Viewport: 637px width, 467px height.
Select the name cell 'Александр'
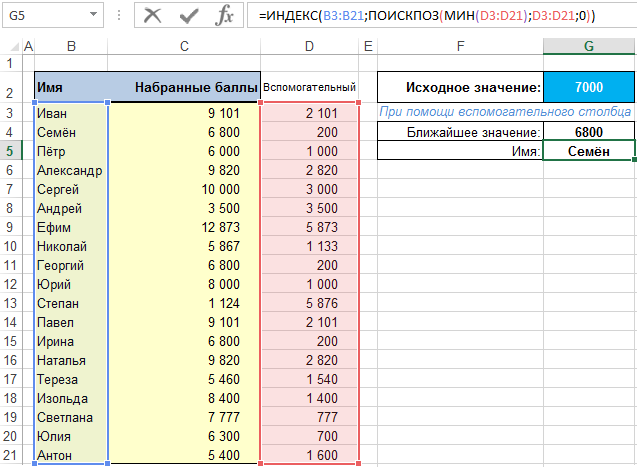pos(71,171)
